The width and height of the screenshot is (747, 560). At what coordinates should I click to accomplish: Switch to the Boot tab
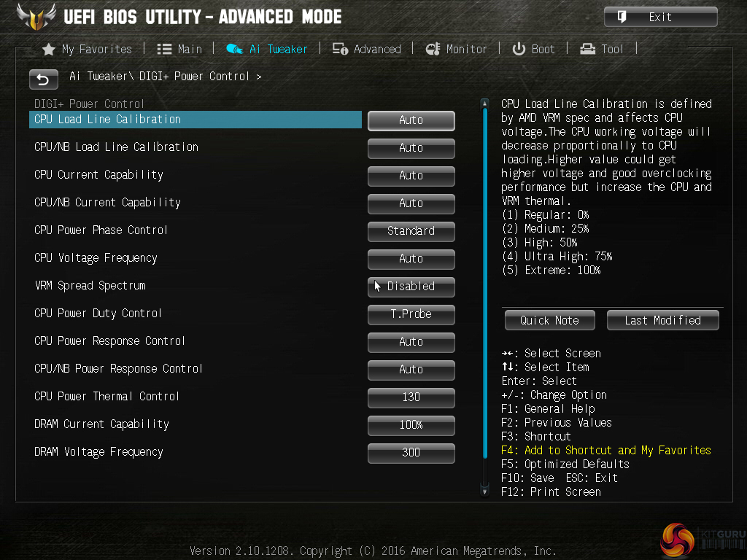point(533,49)
